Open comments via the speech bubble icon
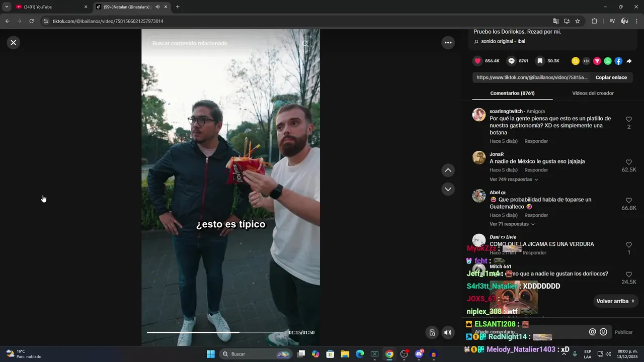This screenshot has width=644, height=362. tap(511, 61)
